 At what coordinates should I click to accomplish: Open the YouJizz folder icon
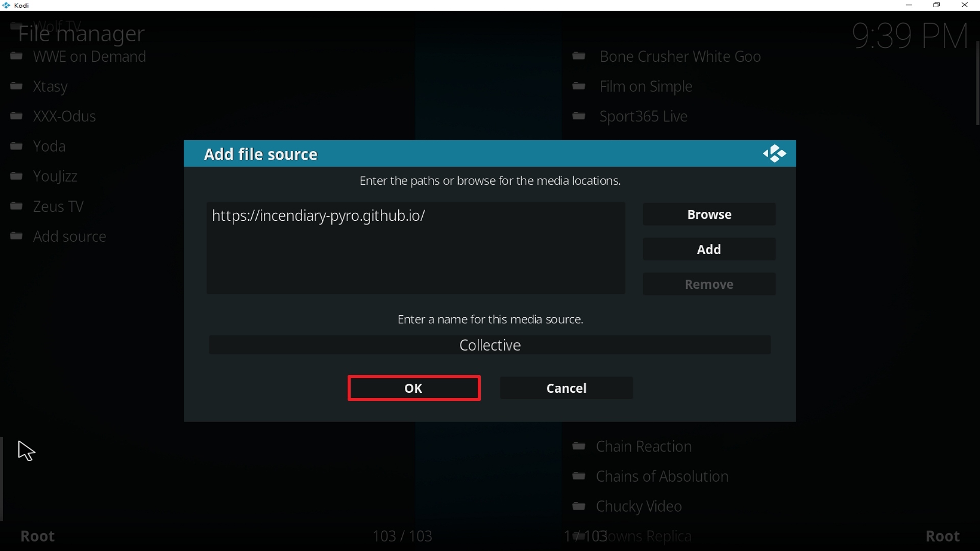click(x=16, y=177)
